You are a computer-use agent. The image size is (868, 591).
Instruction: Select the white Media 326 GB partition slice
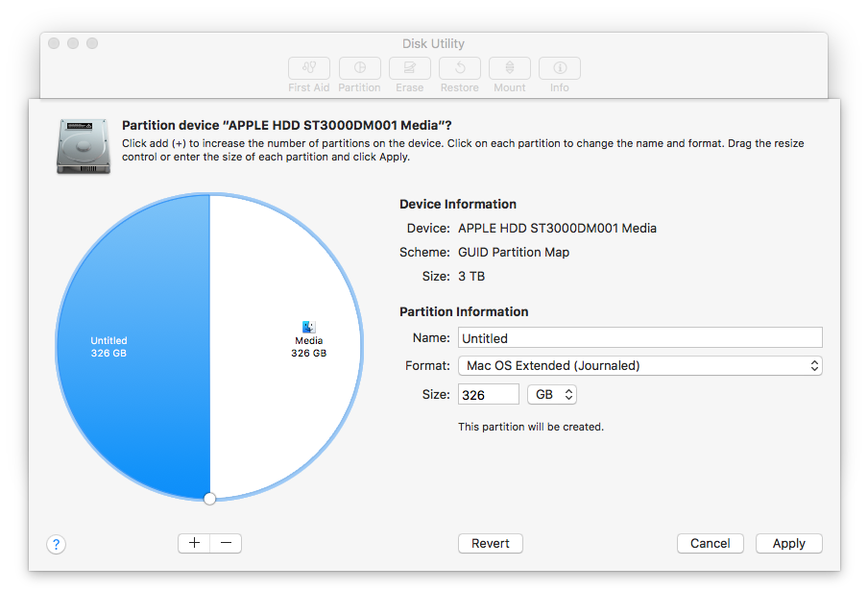285,346
